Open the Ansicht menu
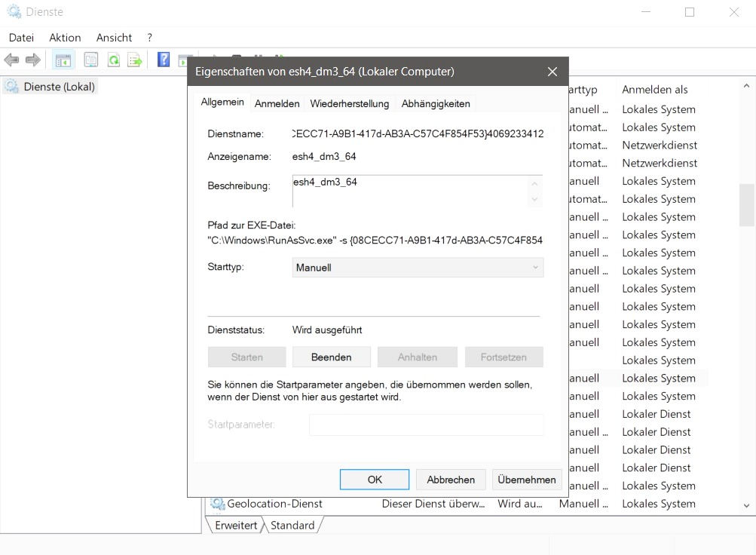Image resolution: width=756 pixels, height=555 pixels. click(114, 38)
